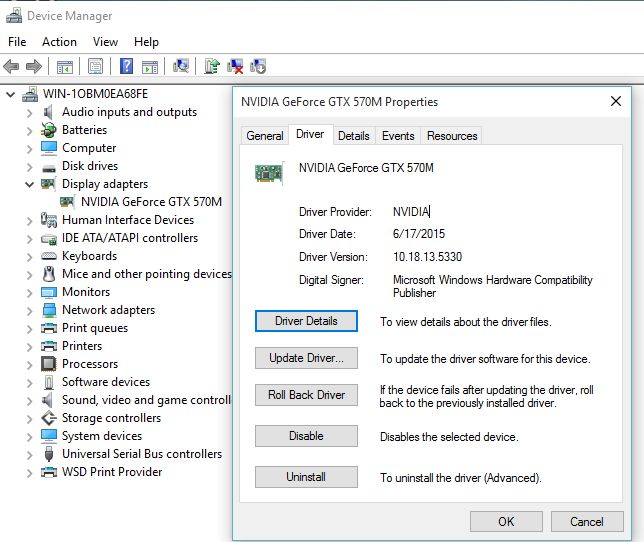Confirm with the OK button
The width and height of the screenshot is (644, 542).
pos(506,521)
